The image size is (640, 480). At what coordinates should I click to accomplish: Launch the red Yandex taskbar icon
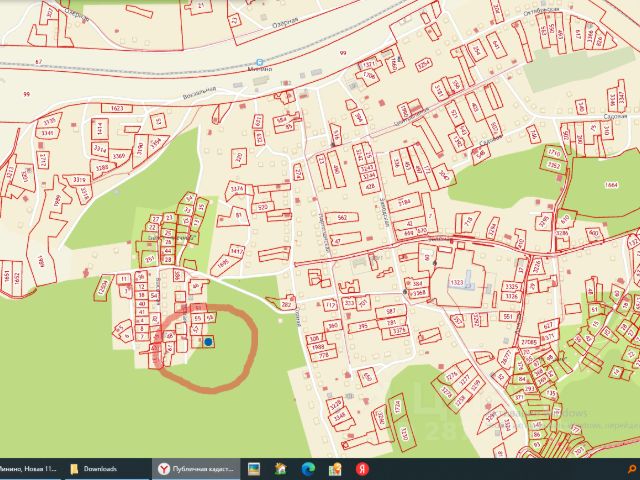pos(362,469)
